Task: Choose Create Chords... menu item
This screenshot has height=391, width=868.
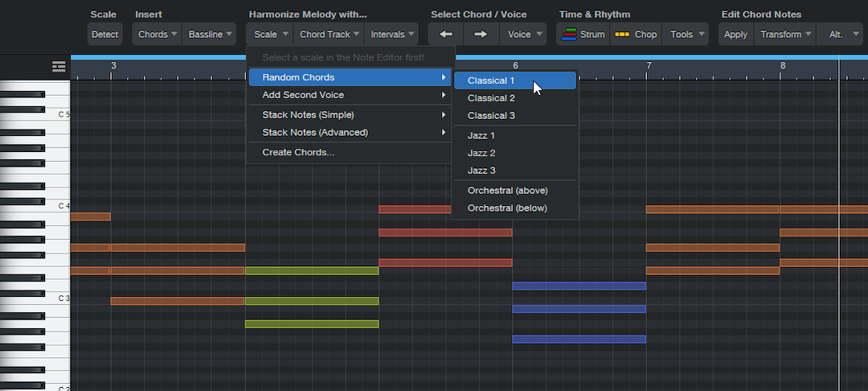Action: tap(298, 152)
